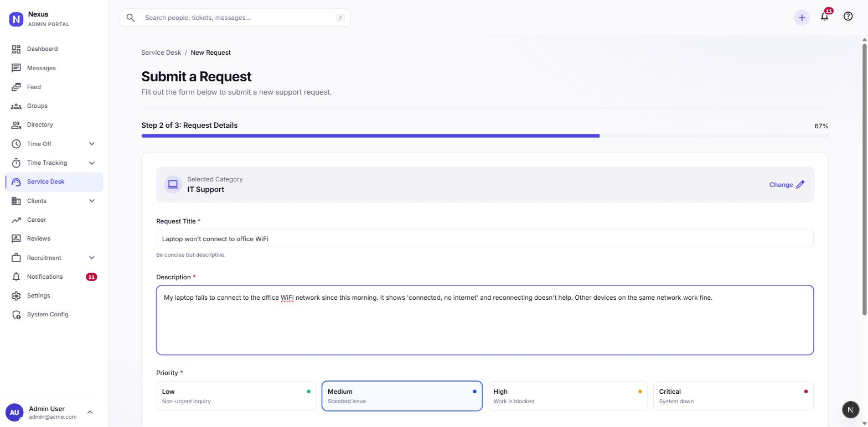Click the Messages chat icon
The width and height of the screenshot is (868, 427).
pos(16,68)
